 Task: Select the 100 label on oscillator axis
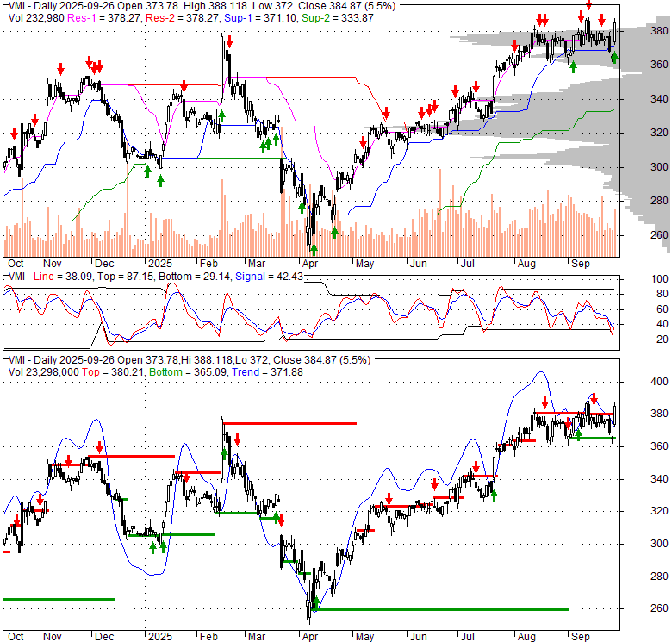click(x=659, y=279)
